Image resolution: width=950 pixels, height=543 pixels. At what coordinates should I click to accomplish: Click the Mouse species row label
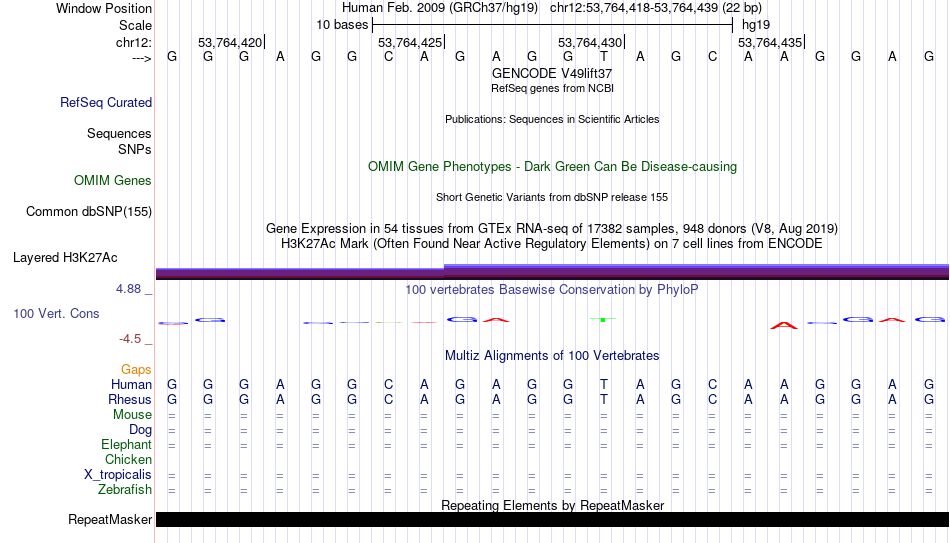(132, 415)
